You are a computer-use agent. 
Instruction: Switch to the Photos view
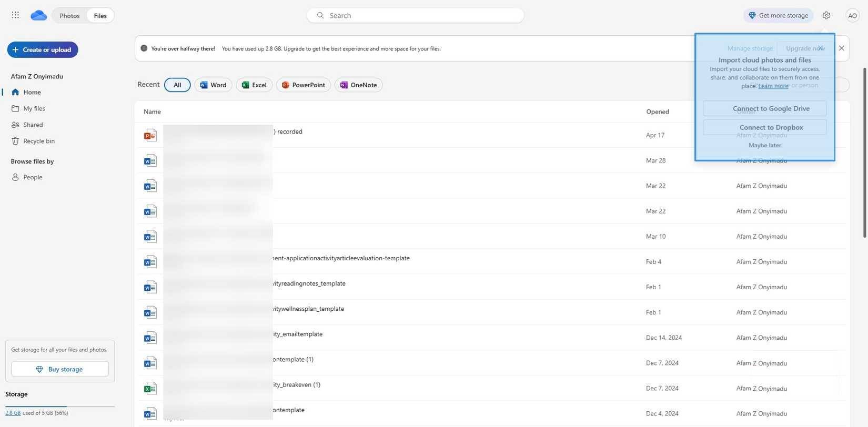pyautogui.click(x=69, y=16)
